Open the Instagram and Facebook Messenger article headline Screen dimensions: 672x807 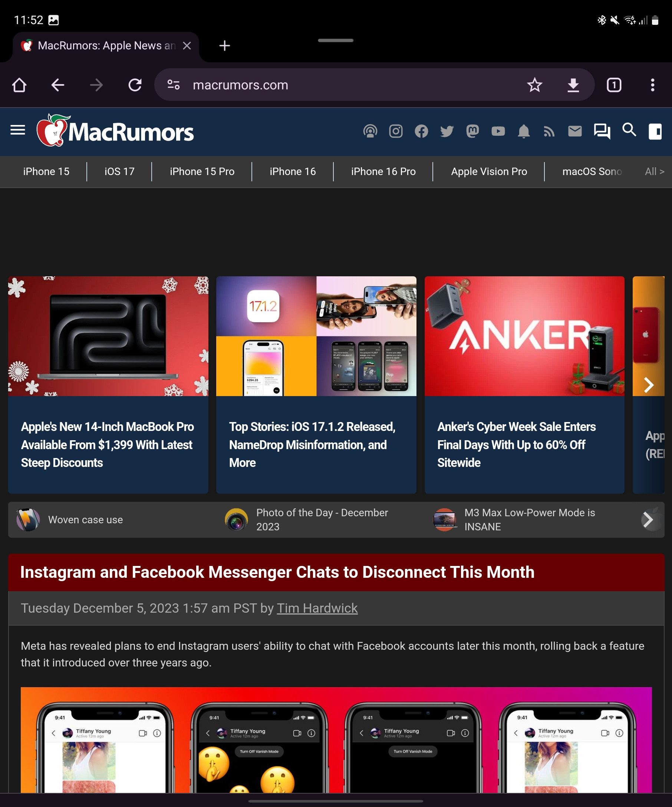click(277, 572)
